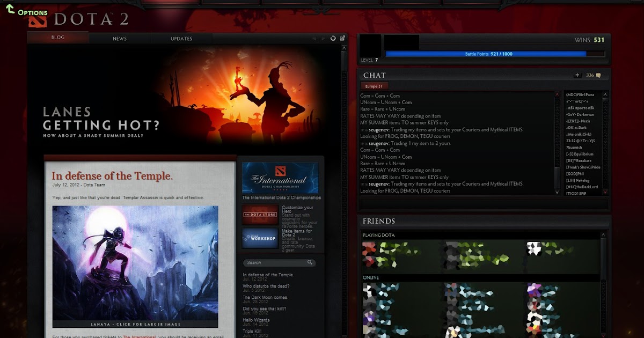Viewport: 644px width, 338px height.
Task: Click the magnifier search icon
Action: click(x=310, y=263)
